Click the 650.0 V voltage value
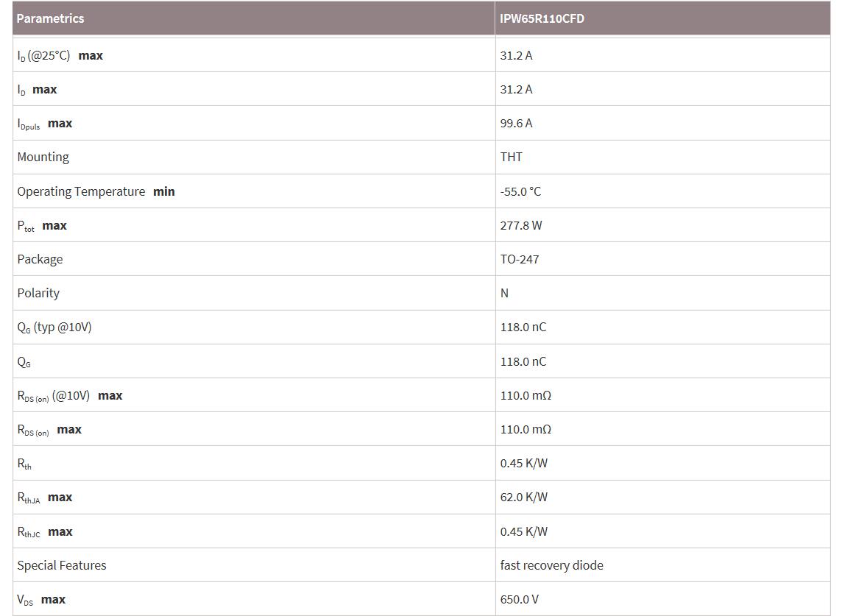 pyautogui.click(x=519, y=599)
